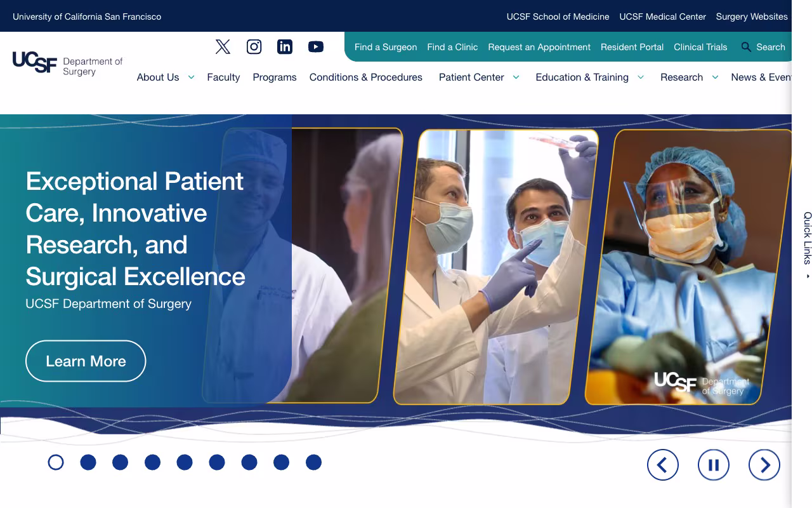
Task: Click the magnifying glass search icon
Action: 746,47
